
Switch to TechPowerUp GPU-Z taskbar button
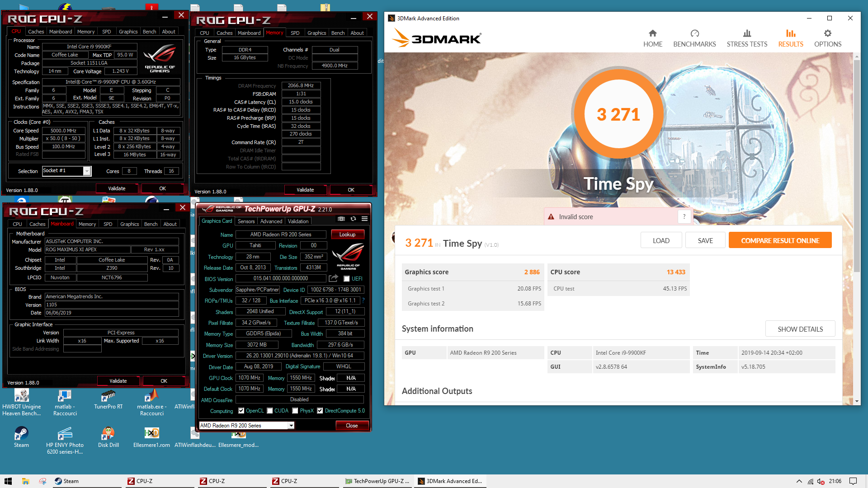click(x=377, y=481)
